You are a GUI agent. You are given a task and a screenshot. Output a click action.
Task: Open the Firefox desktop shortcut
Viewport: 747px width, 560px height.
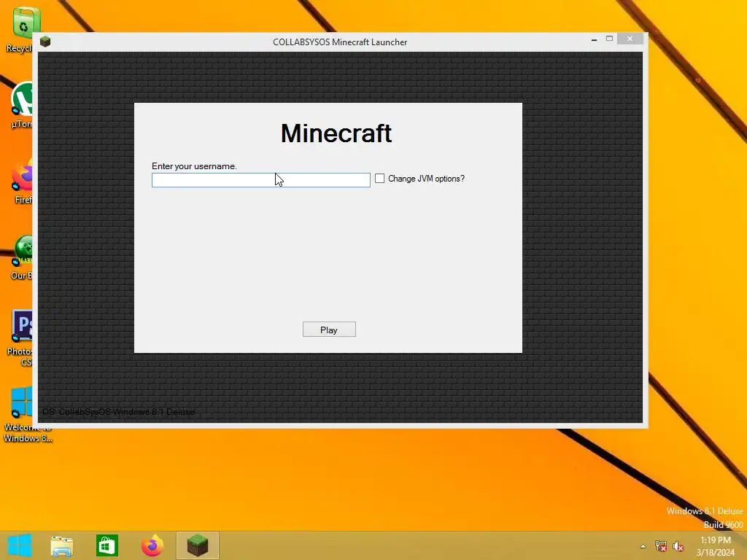[x=22, y=182]
